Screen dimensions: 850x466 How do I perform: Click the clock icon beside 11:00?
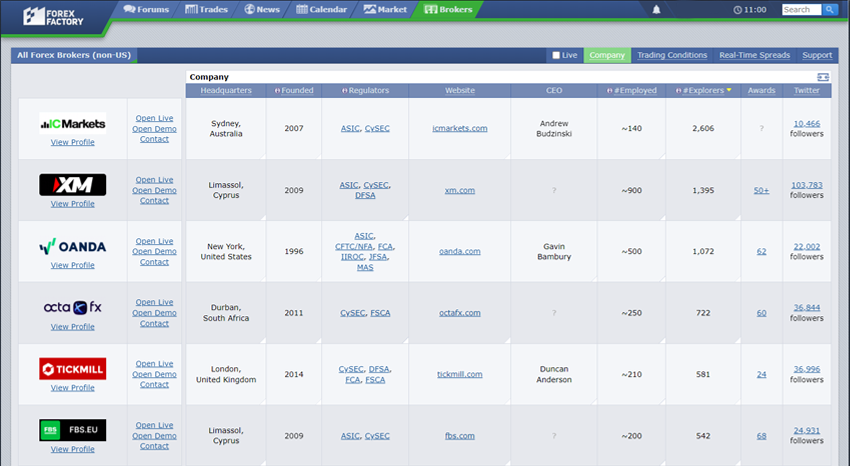pyautogui.click(x=737, y=10)
